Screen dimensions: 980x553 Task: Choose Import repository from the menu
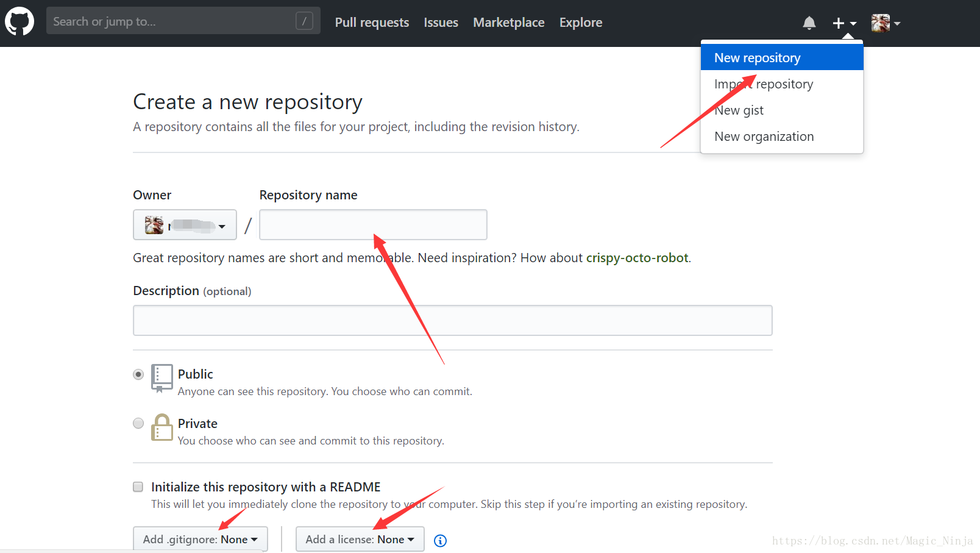(x=782, y=84)
